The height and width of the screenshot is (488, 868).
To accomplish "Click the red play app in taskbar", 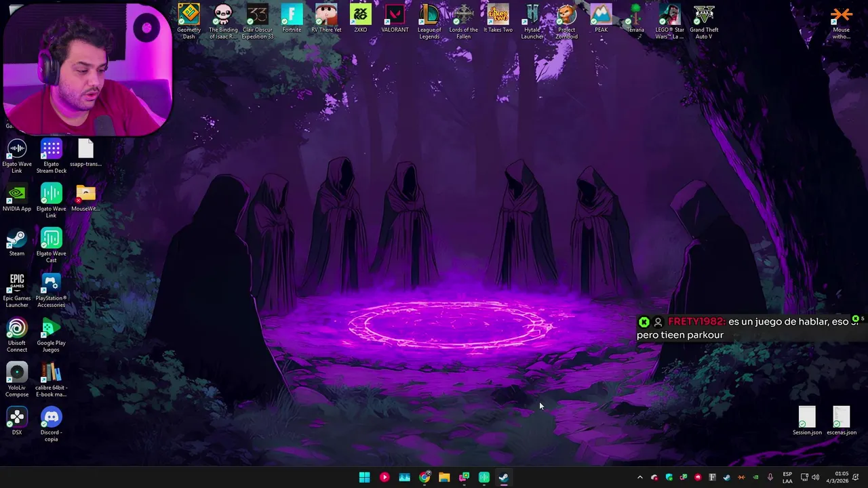I will (384, 477).
